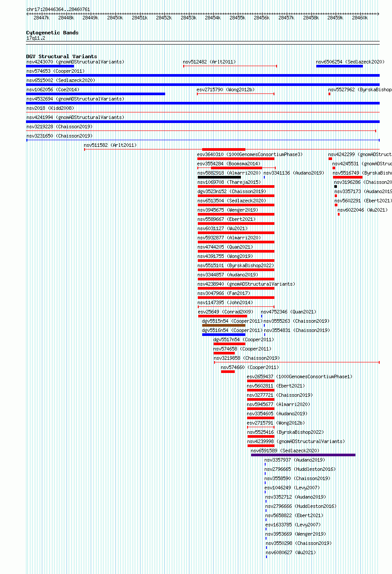
Task: Open the nsv5932877 (Almarri2020) label
Action: click(229, 238)
